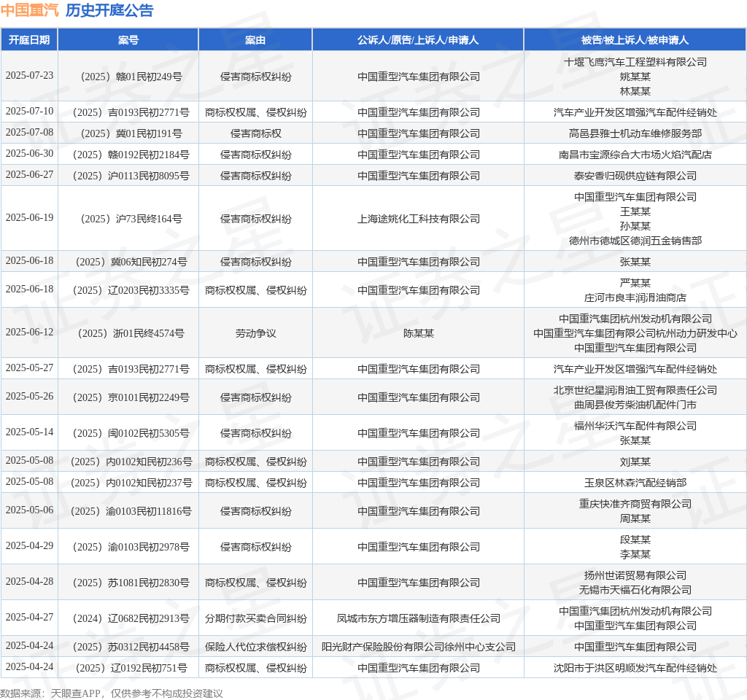Screen dimensions: 747x700
Task: Click the 案号 column header
Action: (x=128, y=40)
